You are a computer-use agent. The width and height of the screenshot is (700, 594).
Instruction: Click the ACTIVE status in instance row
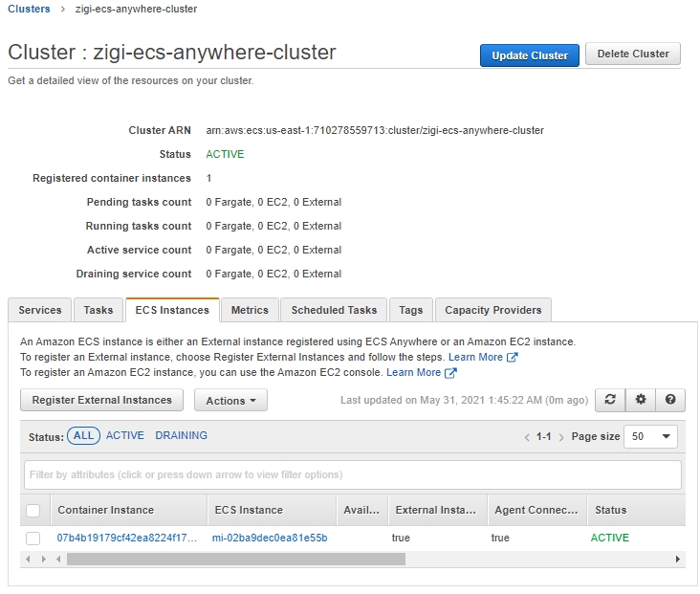pos(610,538)
